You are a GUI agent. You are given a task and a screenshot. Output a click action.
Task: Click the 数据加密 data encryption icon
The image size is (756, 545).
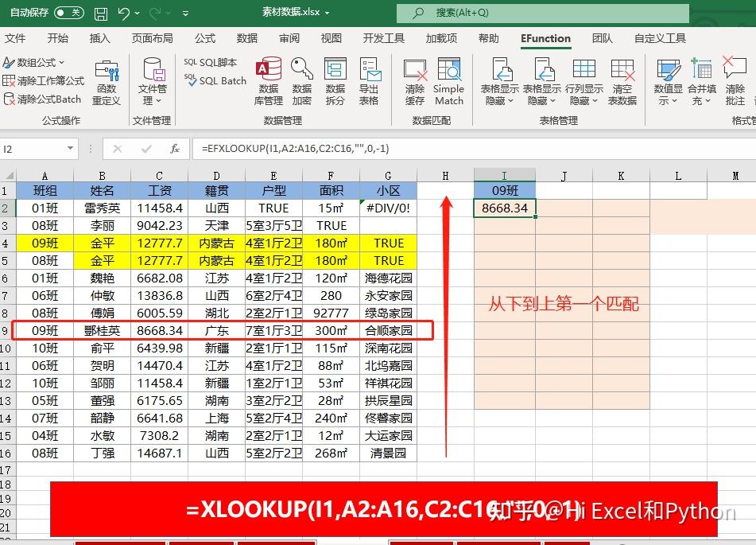tap(302, 80)
